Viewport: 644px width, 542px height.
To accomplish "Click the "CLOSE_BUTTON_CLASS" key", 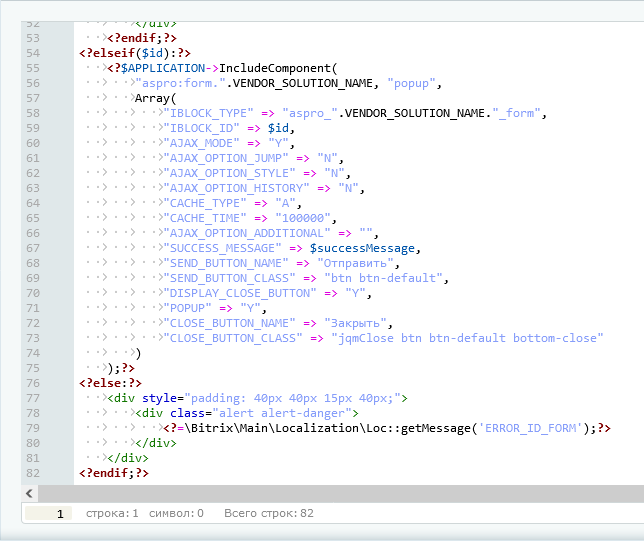I will pyautogui.click(x=233, y=338).
